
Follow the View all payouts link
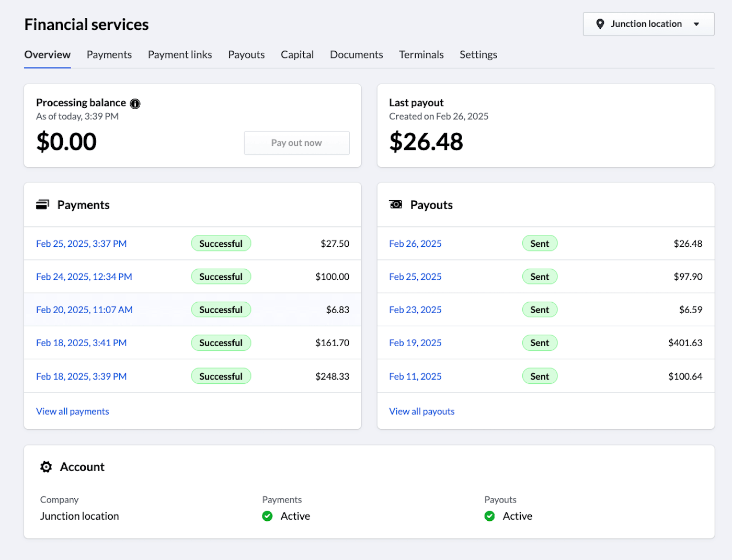pos(421,412)
